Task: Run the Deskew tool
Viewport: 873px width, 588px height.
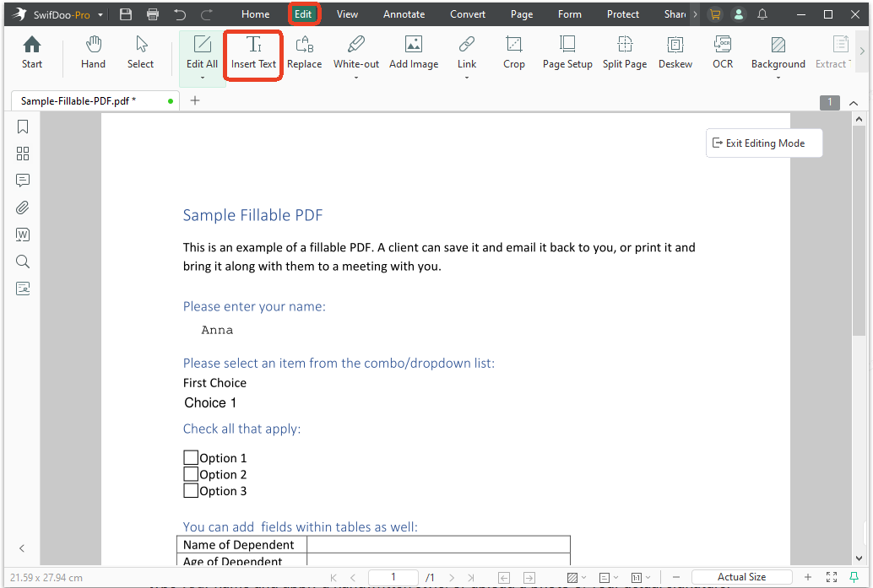Action: [x=675, y=52]
